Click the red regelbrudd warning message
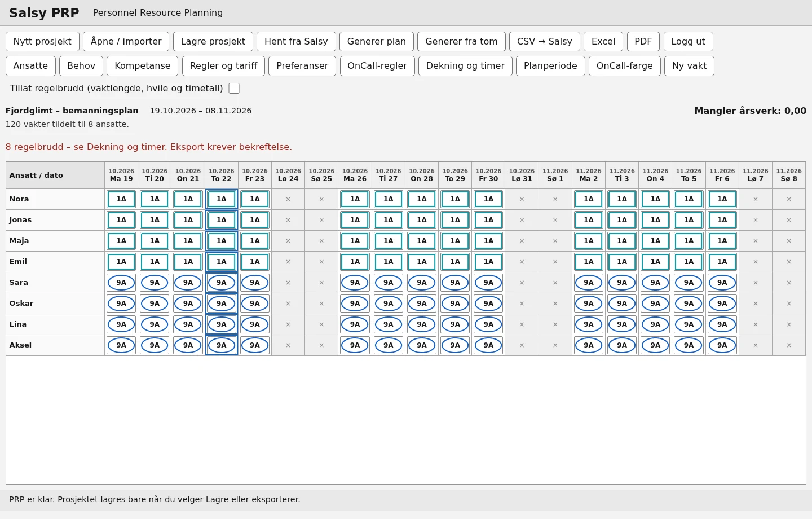The height and width of the screenshot is (519, 812). [149, 147]
